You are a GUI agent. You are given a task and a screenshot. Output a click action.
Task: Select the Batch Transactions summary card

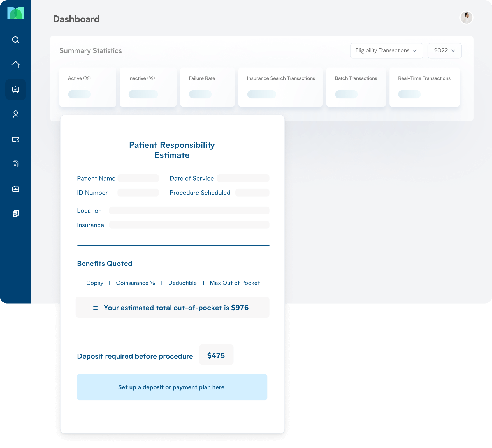(x=356, y=87)
